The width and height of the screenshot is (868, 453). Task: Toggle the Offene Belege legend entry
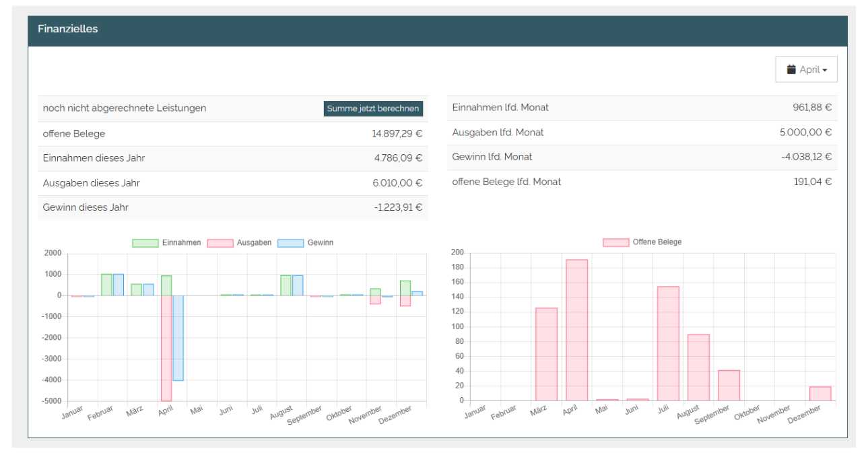click(657, 242)
